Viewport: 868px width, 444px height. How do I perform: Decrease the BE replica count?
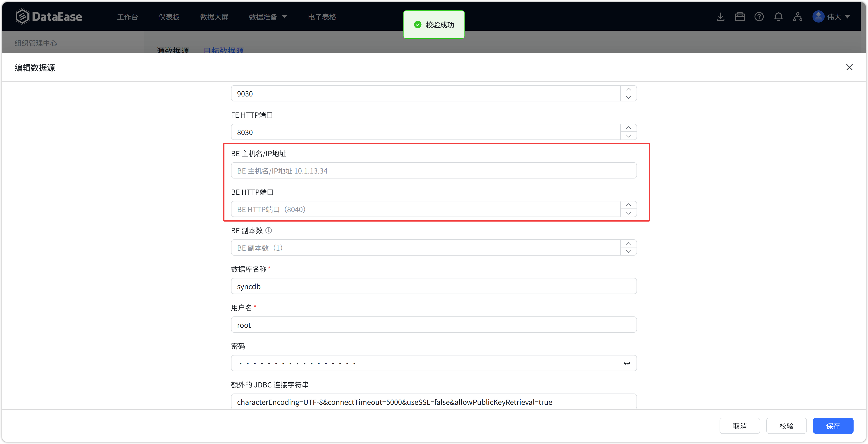click(x=628, y=252)
